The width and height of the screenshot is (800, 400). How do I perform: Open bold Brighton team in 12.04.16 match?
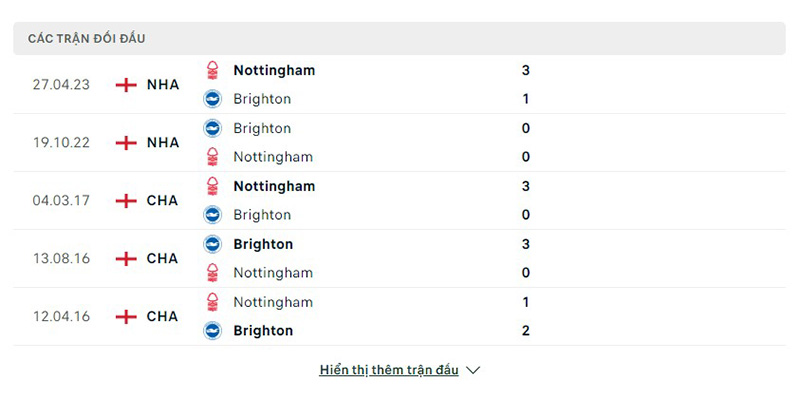pyautogui.click(x=263, y=331)
